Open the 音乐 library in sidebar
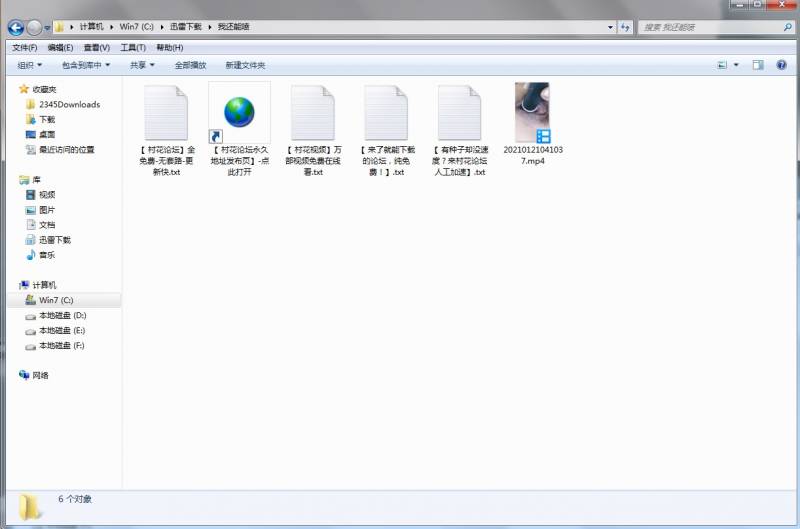 click(47, 255)
